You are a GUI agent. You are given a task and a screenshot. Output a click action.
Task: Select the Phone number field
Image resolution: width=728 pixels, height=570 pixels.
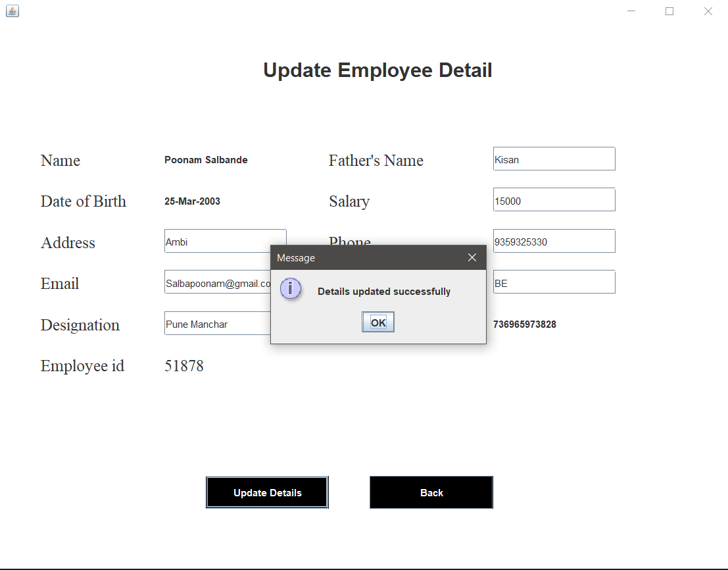pos(554,241)
